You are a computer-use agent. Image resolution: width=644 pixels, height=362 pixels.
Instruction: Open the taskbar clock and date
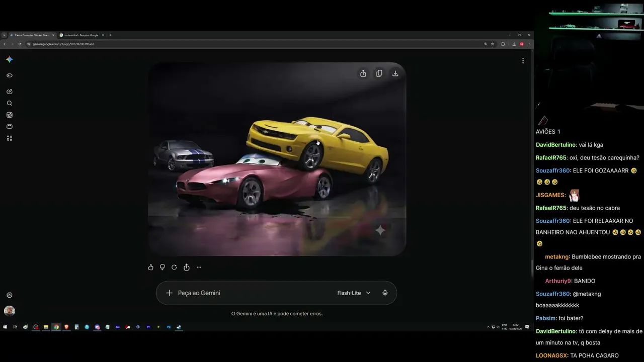pos(515,327)
